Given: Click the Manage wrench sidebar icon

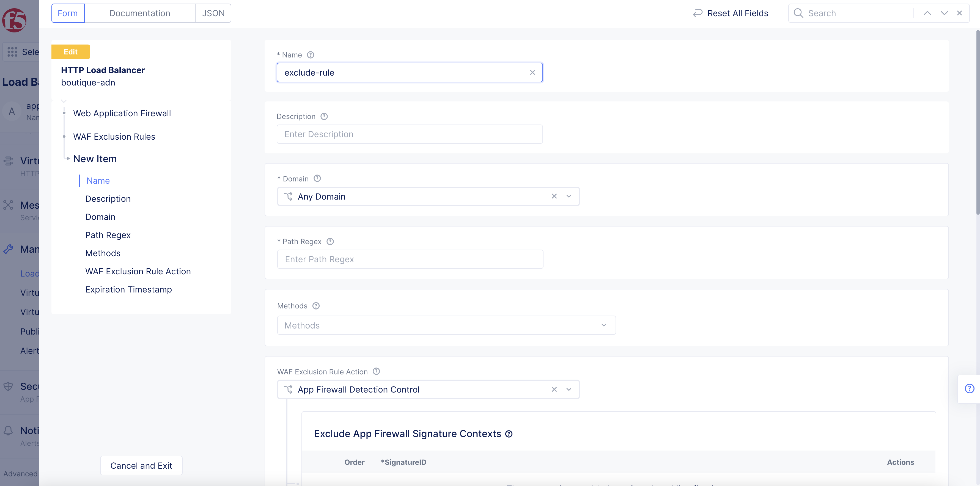Looking at the screenshot, I should 8,249.
